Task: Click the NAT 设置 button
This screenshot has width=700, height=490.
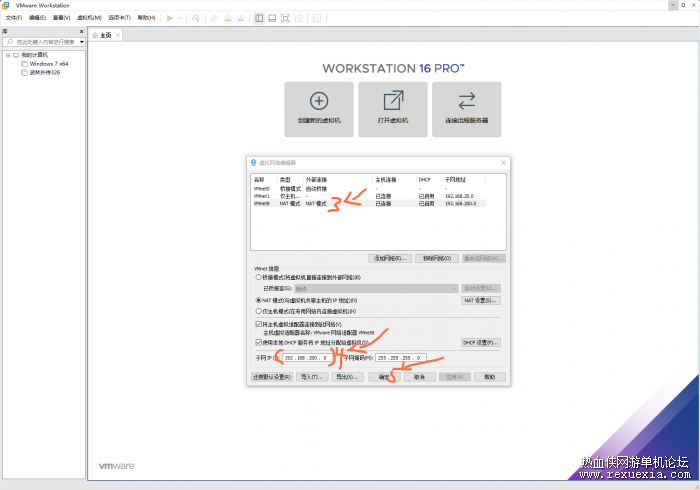Action: pos(480,300)
